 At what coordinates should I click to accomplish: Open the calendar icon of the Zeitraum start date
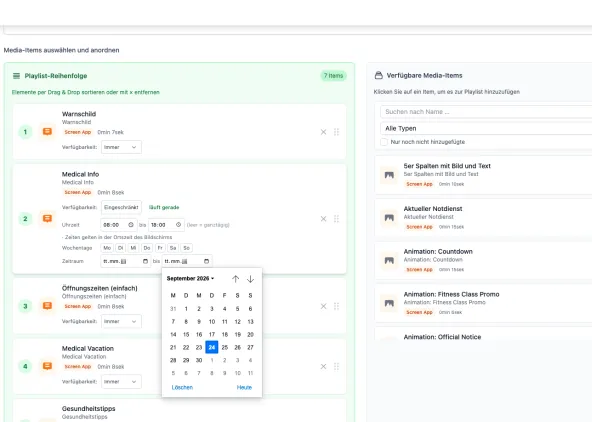145,261
